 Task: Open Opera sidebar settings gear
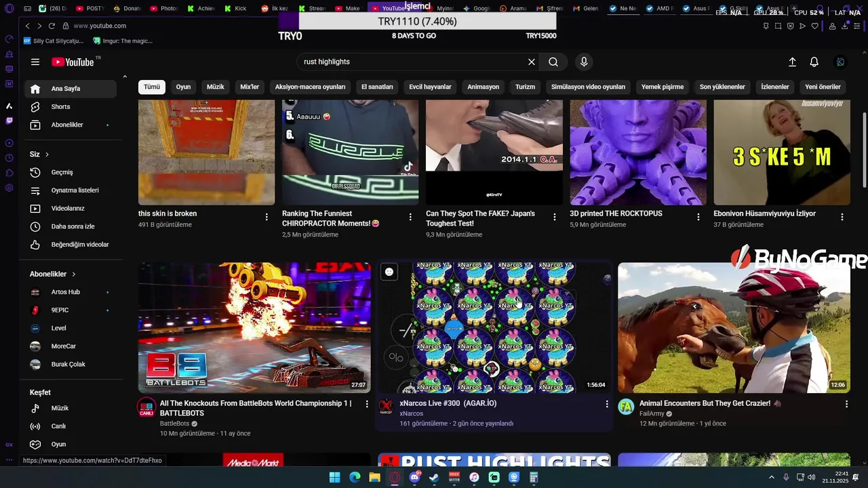9,188
